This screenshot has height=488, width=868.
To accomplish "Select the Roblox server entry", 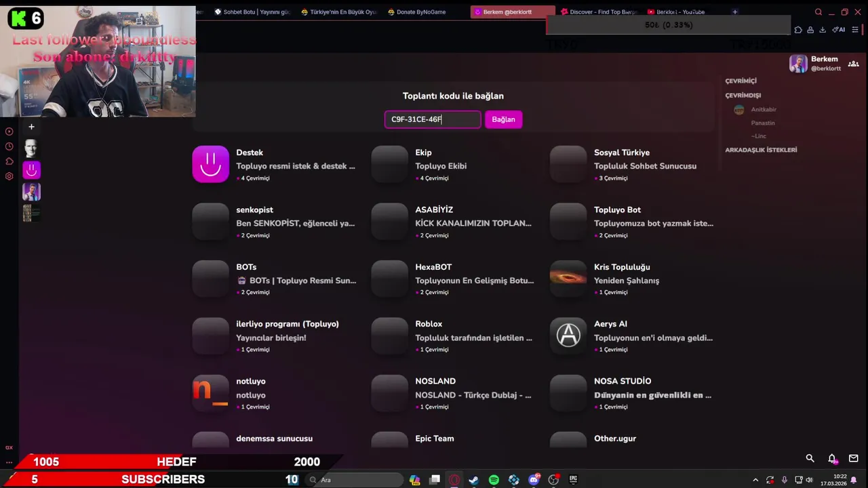I will pyautogui.click(x=455, y=336).
